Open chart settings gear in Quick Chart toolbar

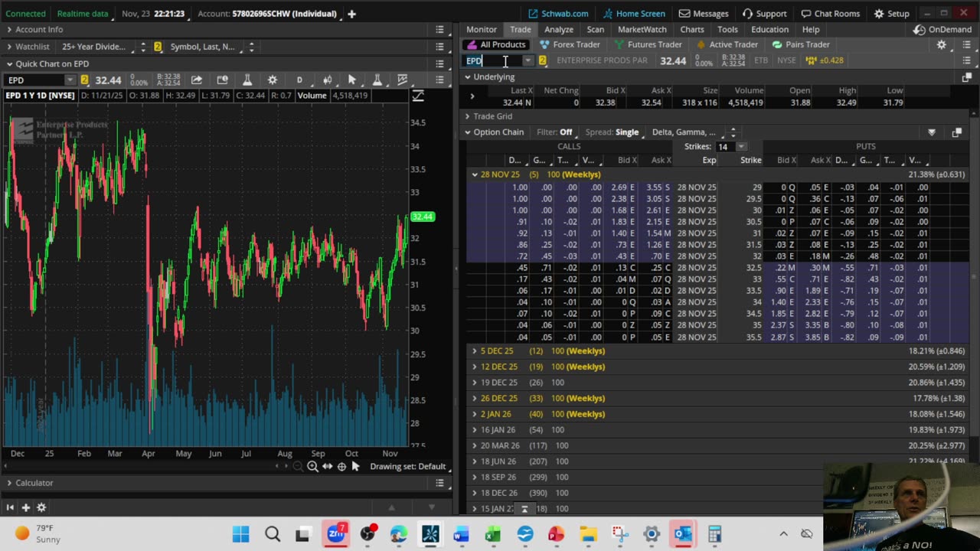(272, 80)
